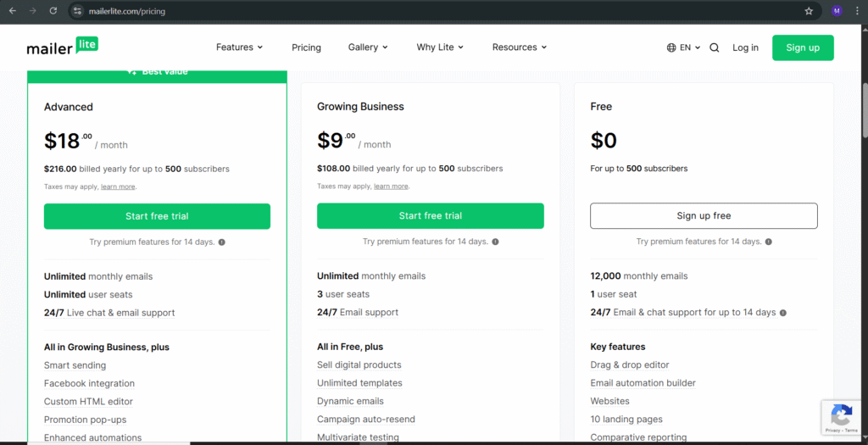Viewport: 868px width, 445px height.
Task: Click Smart sending feature
Action: (x=75, y=365)
